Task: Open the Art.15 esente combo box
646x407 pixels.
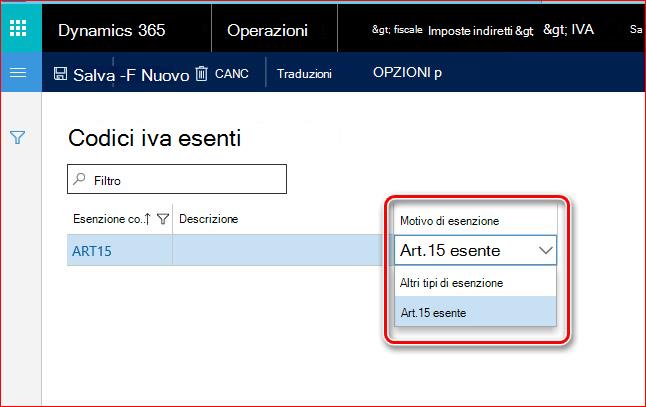Action: [x=475, y=250]
